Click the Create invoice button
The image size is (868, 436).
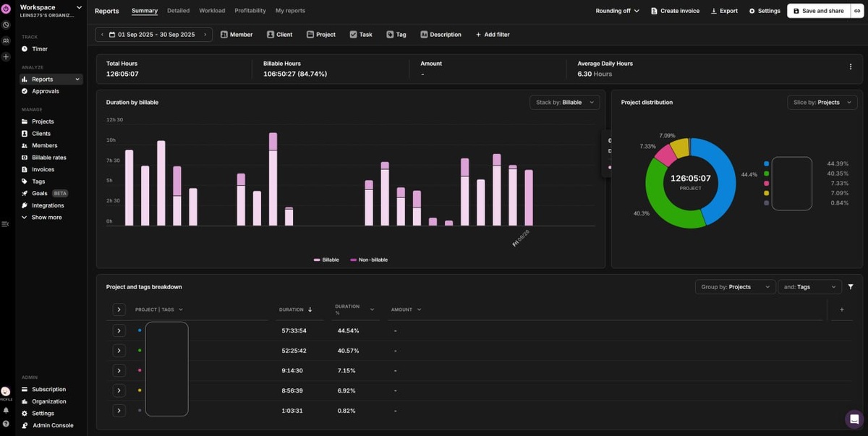click(x=676, y=11)
